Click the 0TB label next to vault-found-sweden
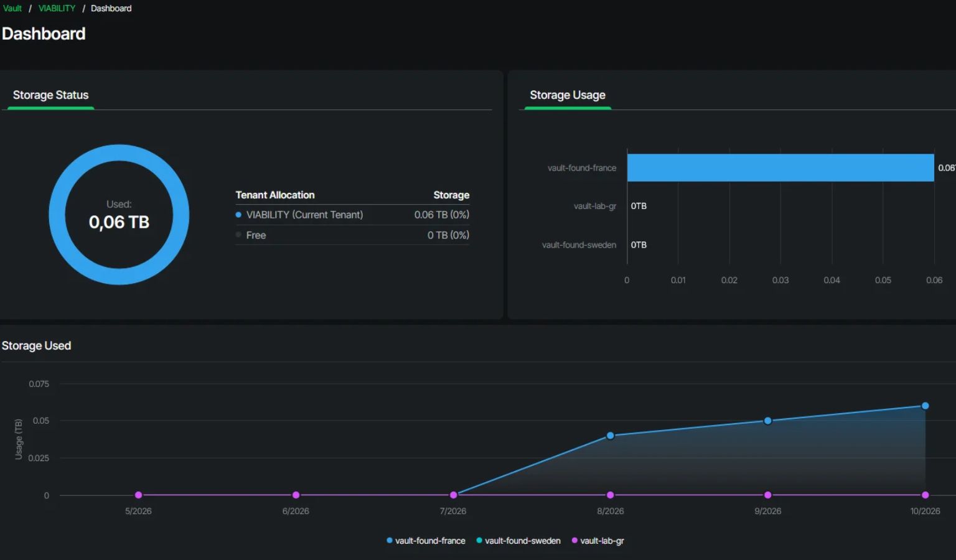The image size is (956, 560). 639,245
